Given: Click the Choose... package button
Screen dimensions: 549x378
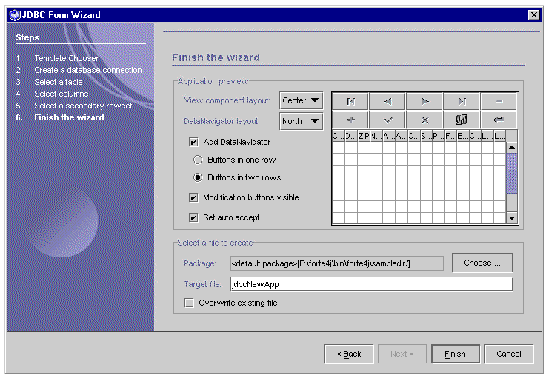Looking at the screenshot, I should [x=482, y=263].
